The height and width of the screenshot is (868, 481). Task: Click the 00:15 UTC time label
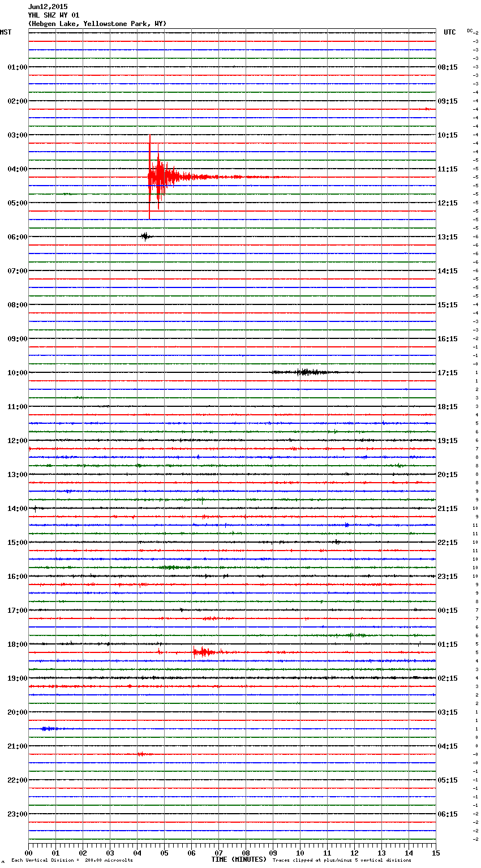tap(448, 611)
